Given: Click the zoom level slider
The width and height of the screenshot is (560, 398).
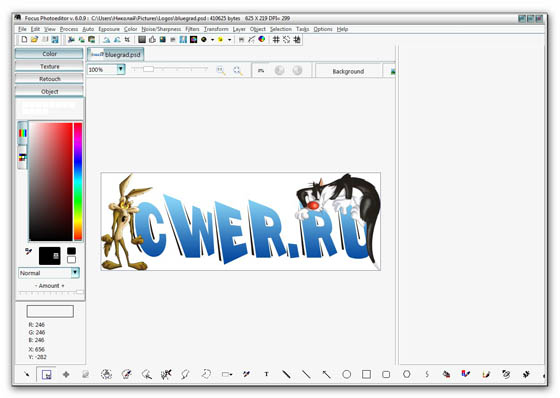Looking at the screenshot, I should pyautogui.click(x=170, y=69).
